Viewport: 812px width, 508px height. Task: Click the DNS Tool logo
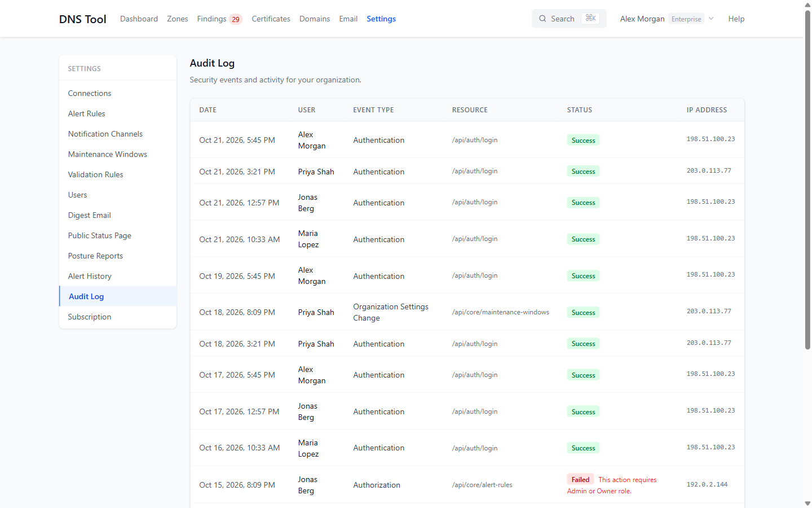pyautogui.click(x=82, y=19)
